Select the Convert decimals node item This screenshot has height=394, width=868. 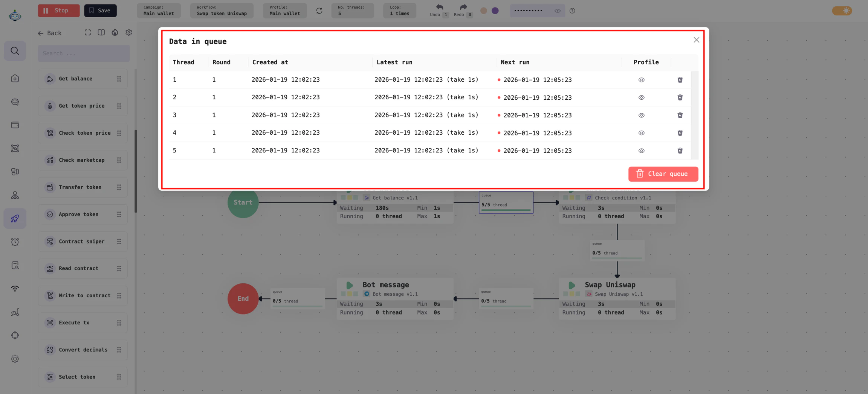[83, 350]
